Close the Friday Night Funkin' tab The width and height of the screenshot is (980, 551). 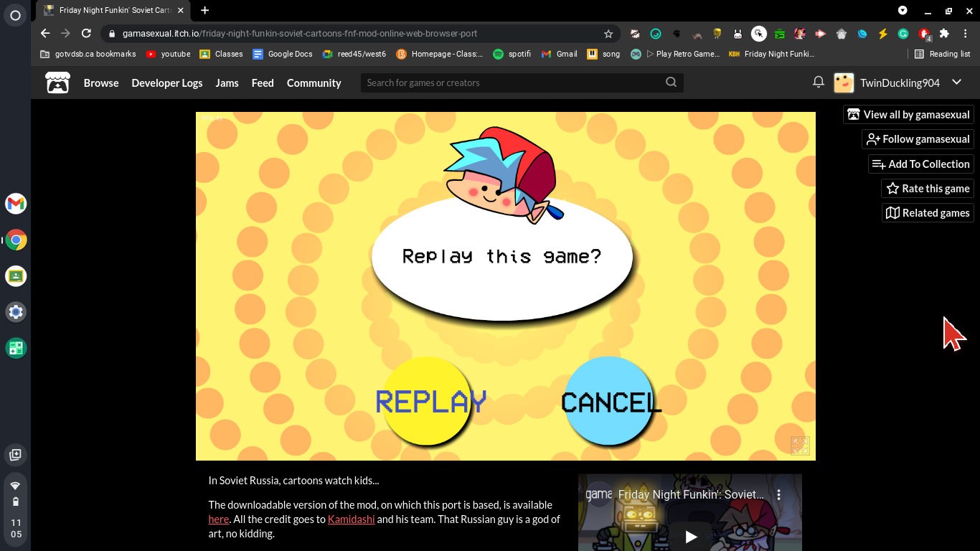coord(181,11)
